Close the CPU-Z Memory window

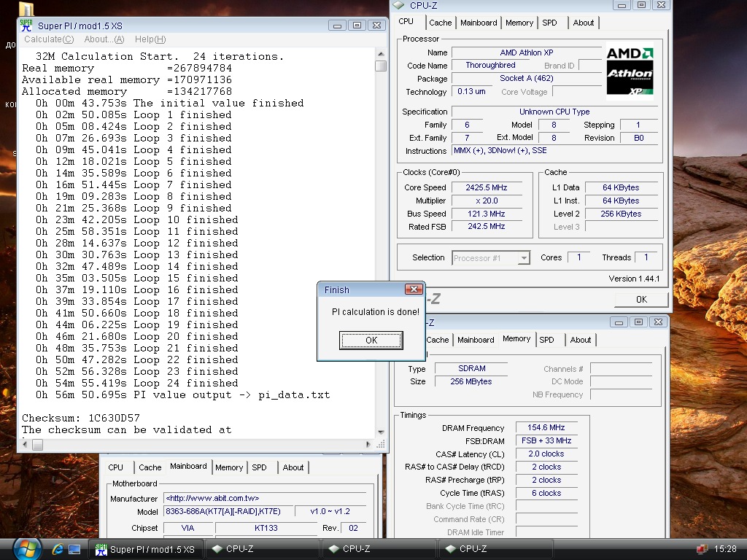[658, 322]
